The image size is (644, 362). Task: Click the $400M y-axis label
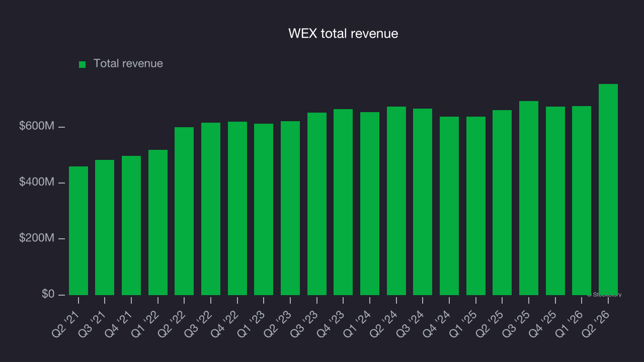[37, 183]
